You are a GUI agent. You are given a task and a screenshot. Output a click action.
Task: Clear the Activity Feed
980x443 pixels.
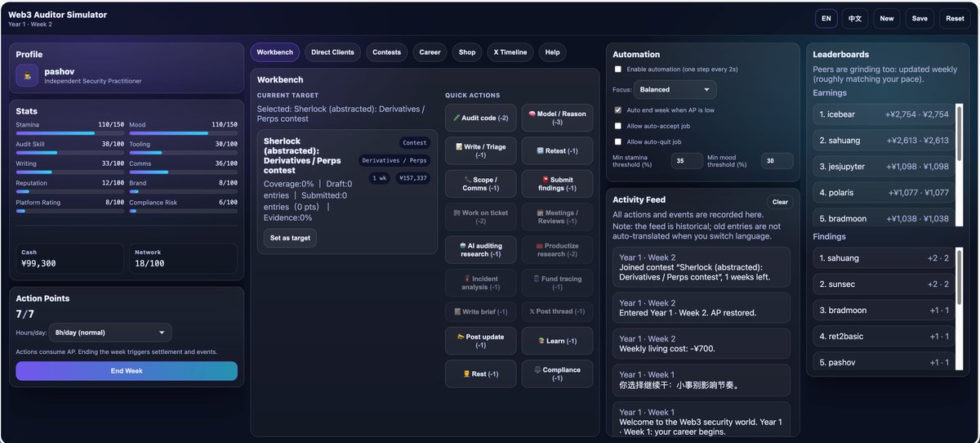[x=780, y=202]
